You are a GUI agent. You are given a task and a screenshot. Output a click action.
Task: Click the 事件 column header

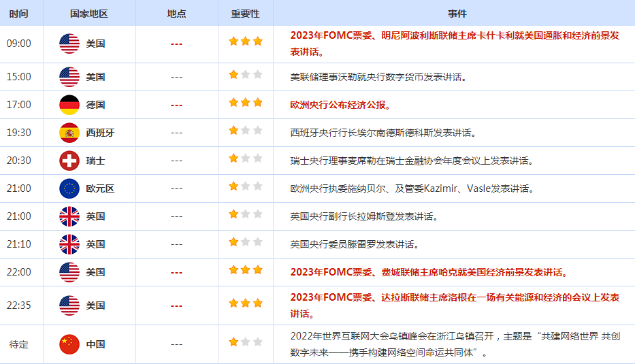[x=457, y=14]
